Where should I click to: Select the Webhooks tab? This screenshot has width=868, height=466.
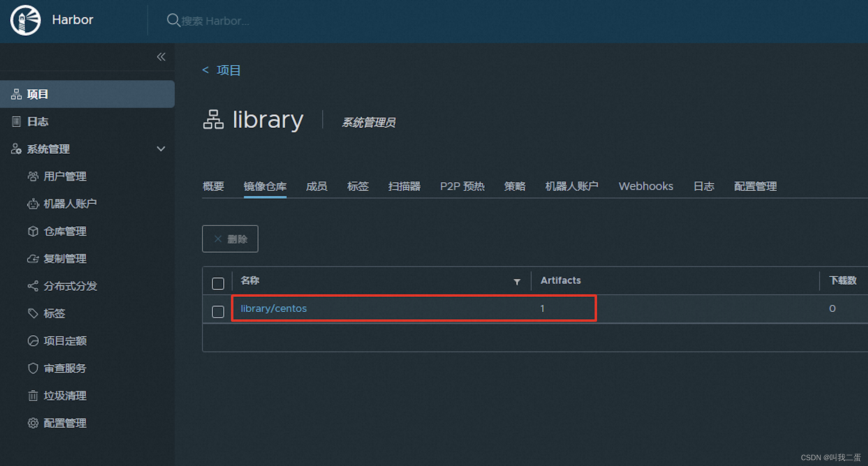click(646, 186)
